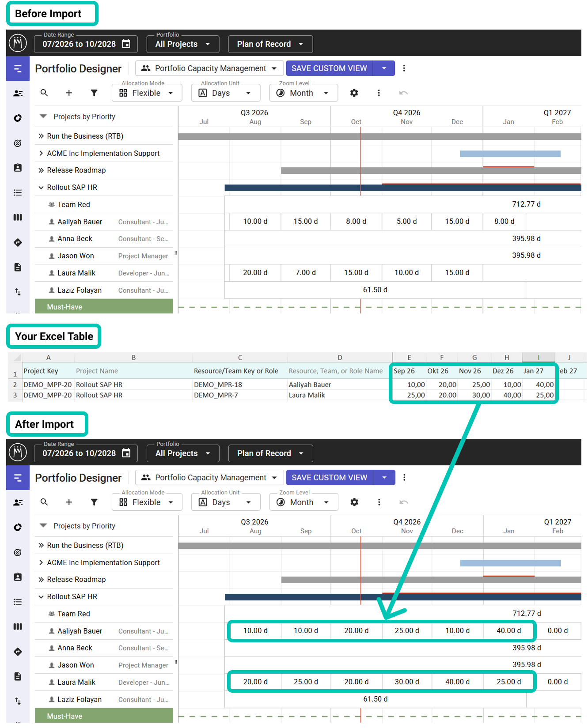Click the list icon in Before Import sidebar
Image resolution: width=588 pixels, height=728 pixels.
(x=18, y=192)
